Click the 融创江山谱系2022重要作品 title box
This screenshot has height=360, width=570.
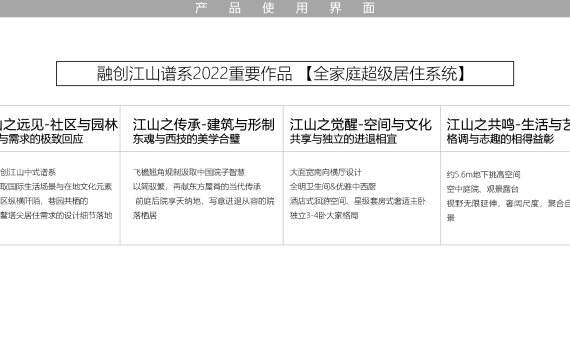click(x=285, y=74)
